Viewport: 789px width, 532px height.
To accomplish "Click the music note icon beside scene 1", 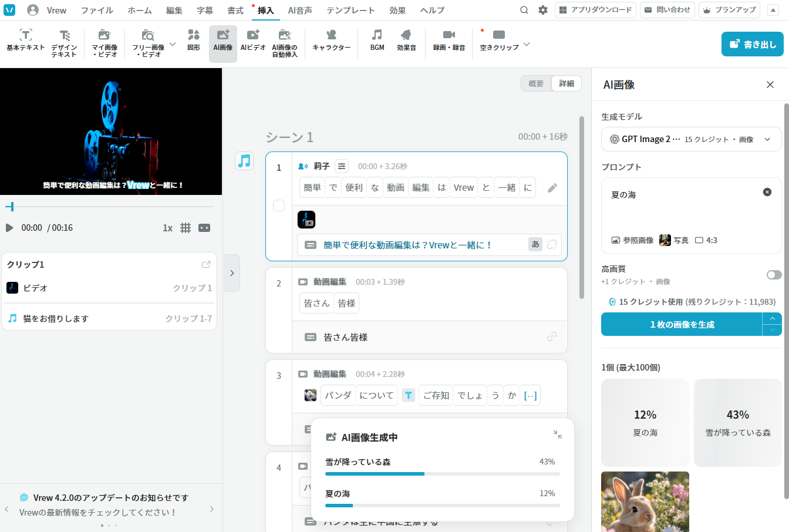I will coord(245,160).
